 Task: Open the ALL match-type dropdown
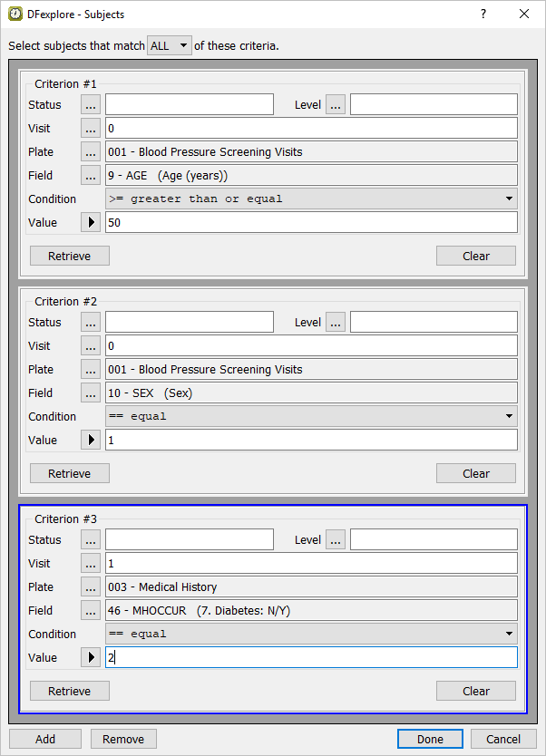pos(170,46)
